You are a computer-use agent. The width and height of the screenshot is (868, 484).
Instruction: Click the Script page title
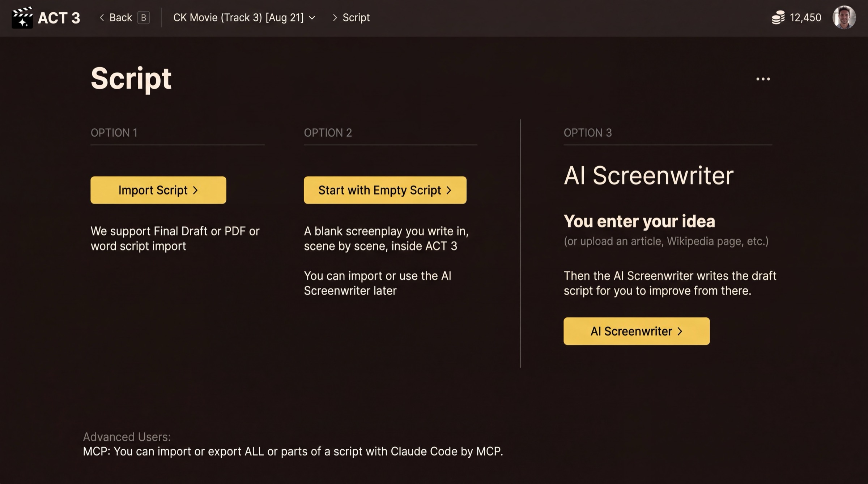point(131,79)
